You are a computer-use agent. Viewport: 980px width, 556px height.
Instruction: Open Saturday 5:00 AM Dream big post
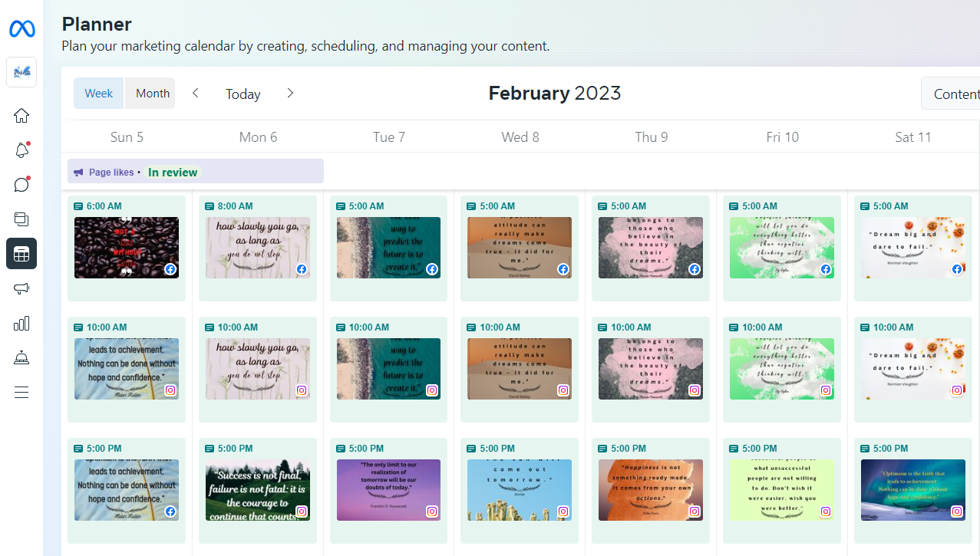click(913, 248)
